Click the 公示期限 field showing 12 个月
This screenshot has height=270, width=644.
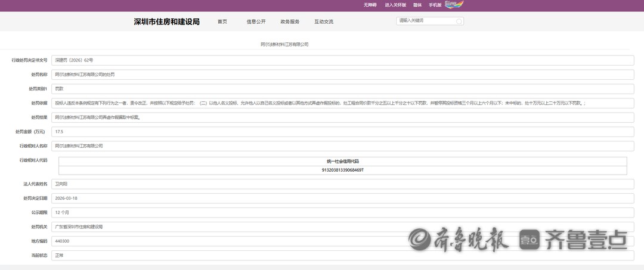point(343,213)
